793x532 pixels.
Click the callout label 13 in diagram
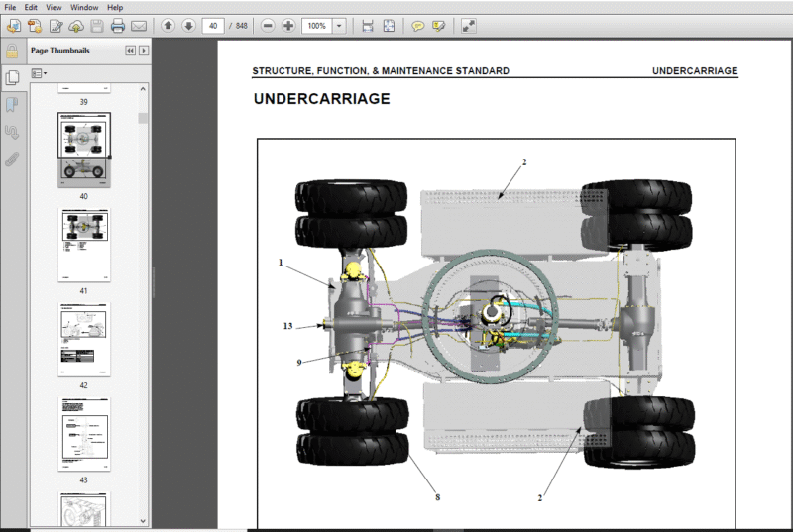coord(287,326)
